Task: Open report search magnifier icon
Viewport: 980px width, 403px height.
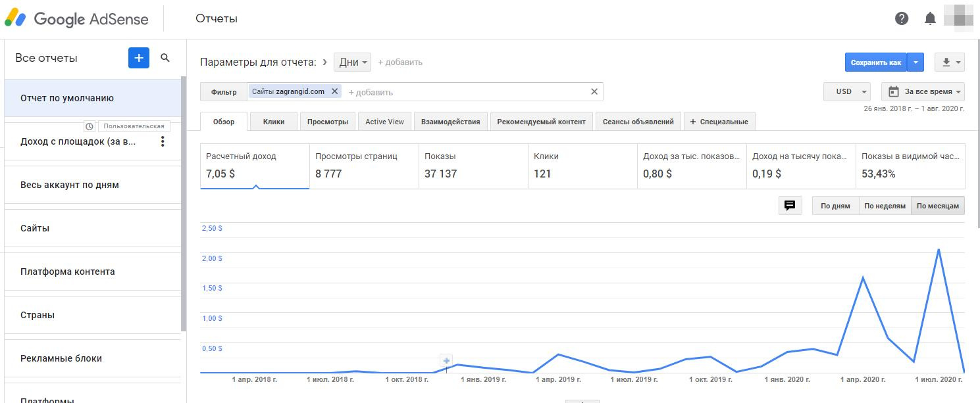Action: tap(165, 58)
